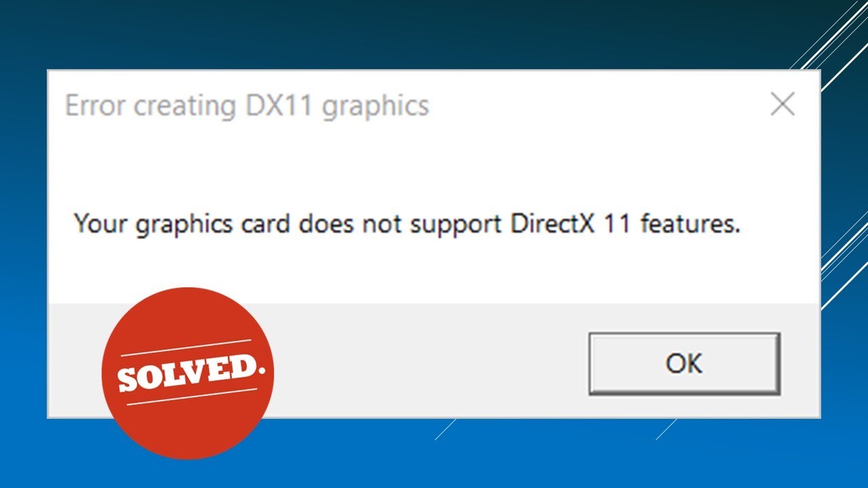The height and width of the screenshot is (488, 868).
Task: Click the word "Your" starting the message
Action: [x=101, y=223]
